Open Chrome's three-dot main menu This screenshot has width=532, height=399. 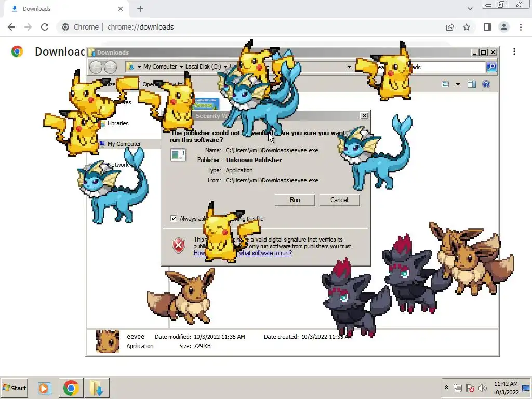(x=521, y=27)
